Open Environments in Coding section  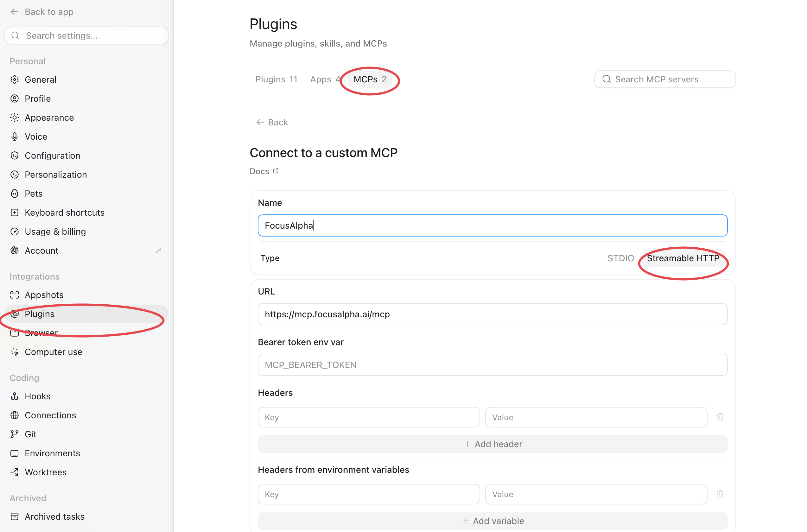point(86,453)
